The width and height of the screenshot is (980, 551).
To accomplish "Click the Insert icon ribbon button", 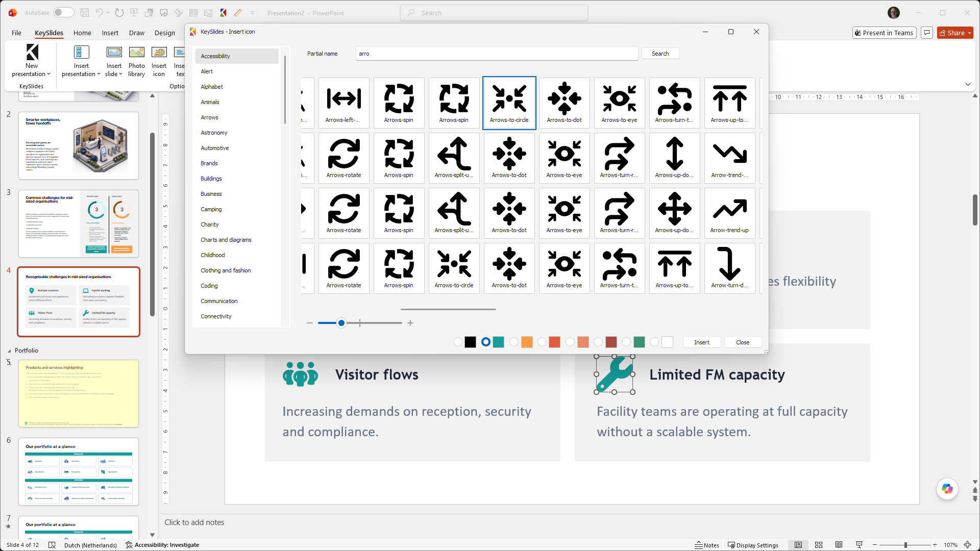I will tap(159, 62).
